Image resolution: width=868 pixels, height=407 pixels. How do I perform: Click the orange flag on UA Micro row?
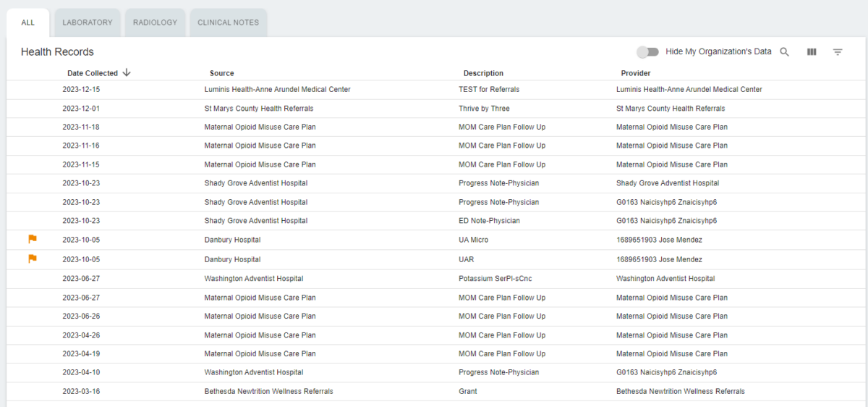pos(33,239)
